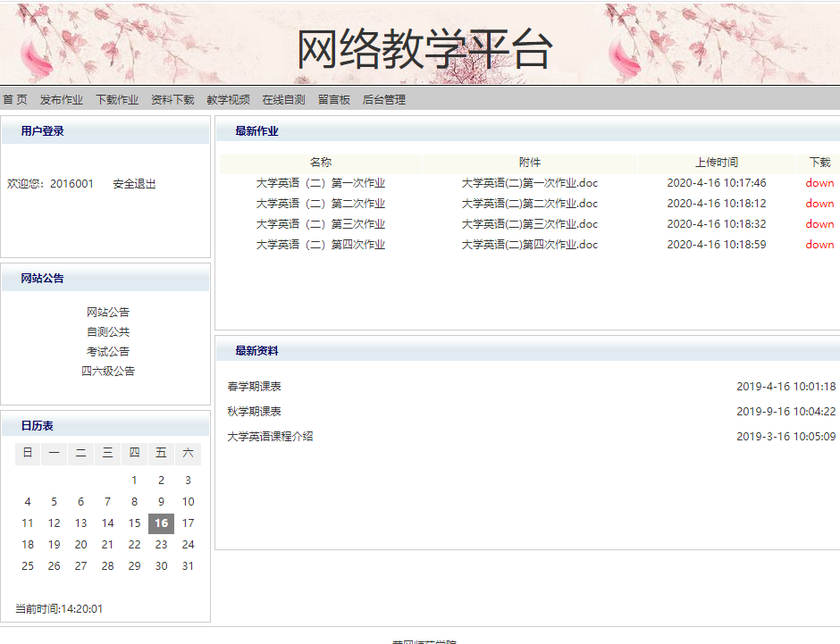The width and height of the screenshot is (840, 644).
Task: Select highlighted day 16 in calendar
Action: (161, 523)
